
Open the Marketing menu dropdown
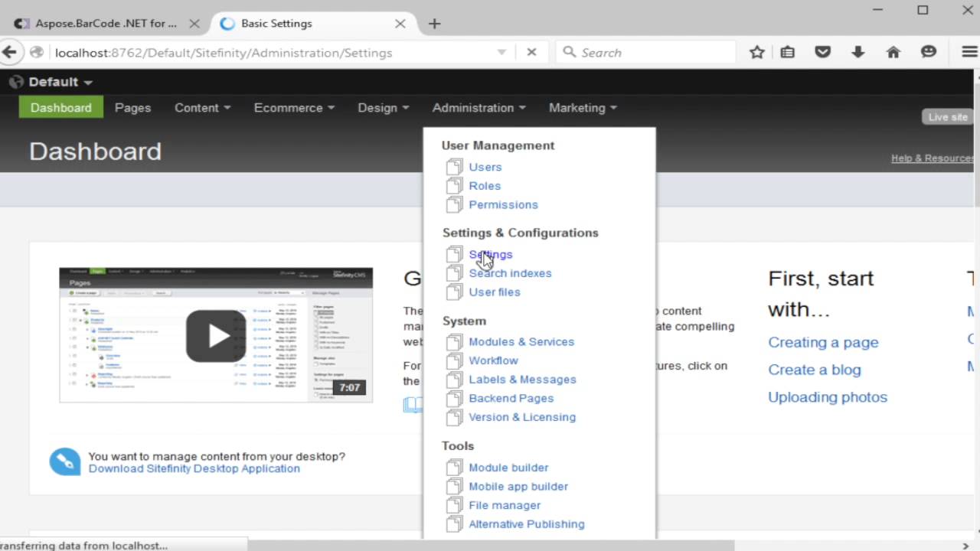pos(583,108)
